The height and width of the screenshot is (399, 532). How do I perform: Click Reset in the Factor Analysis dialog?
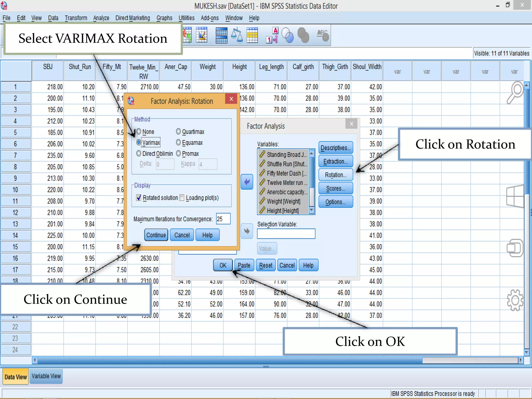point(266,265)
